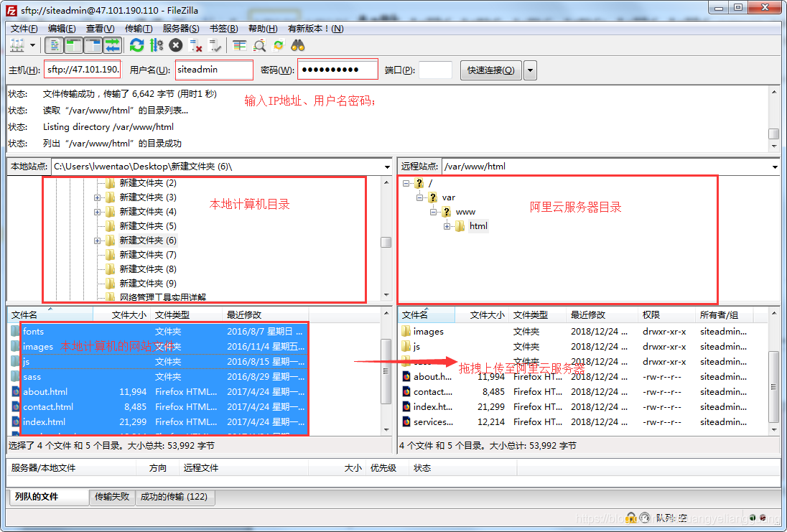Expand 新建文件夹 (6) in local tree
Viewport: 787px width, 532px height.
tap(98, 241)
